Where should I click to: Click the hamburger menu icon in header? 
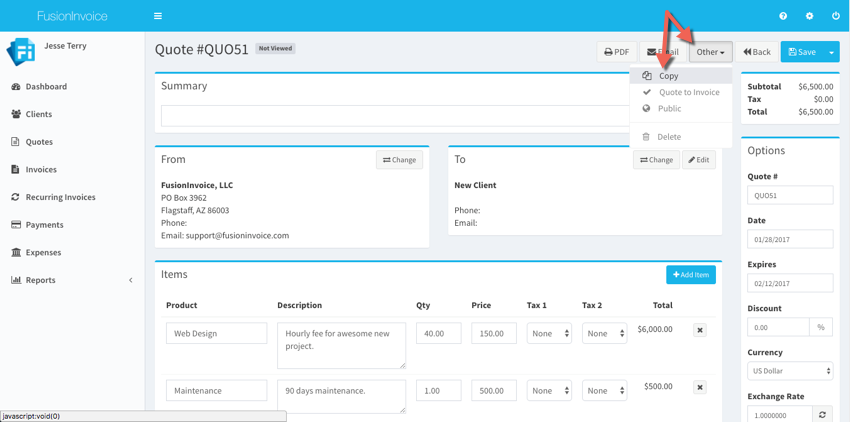click(x=157, y=16)
